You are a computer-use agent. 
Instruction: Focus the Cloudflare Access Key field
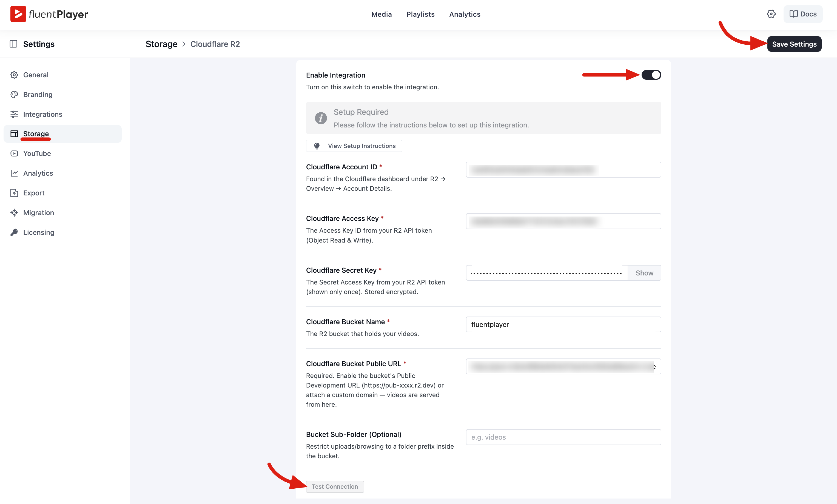[x=563, y=221]
